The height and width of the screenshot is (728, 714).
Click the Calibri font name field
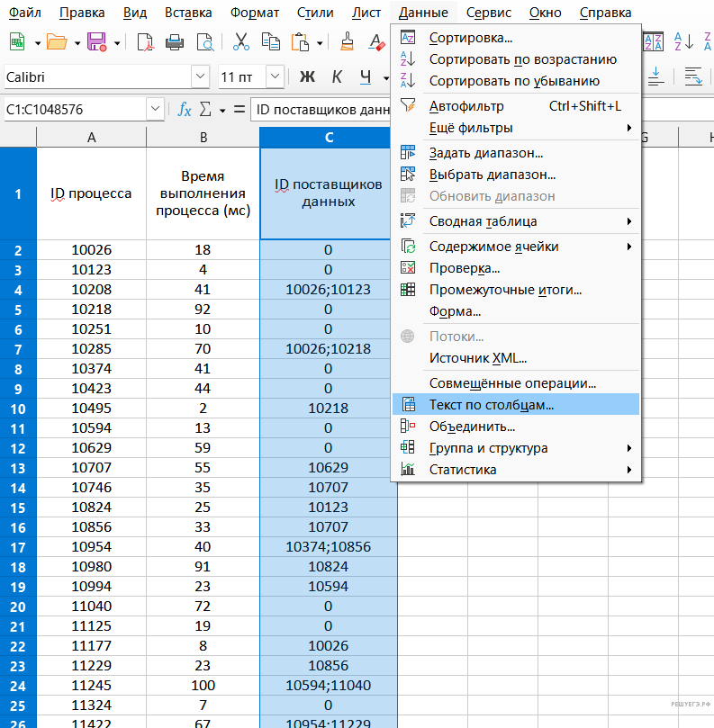97,76
